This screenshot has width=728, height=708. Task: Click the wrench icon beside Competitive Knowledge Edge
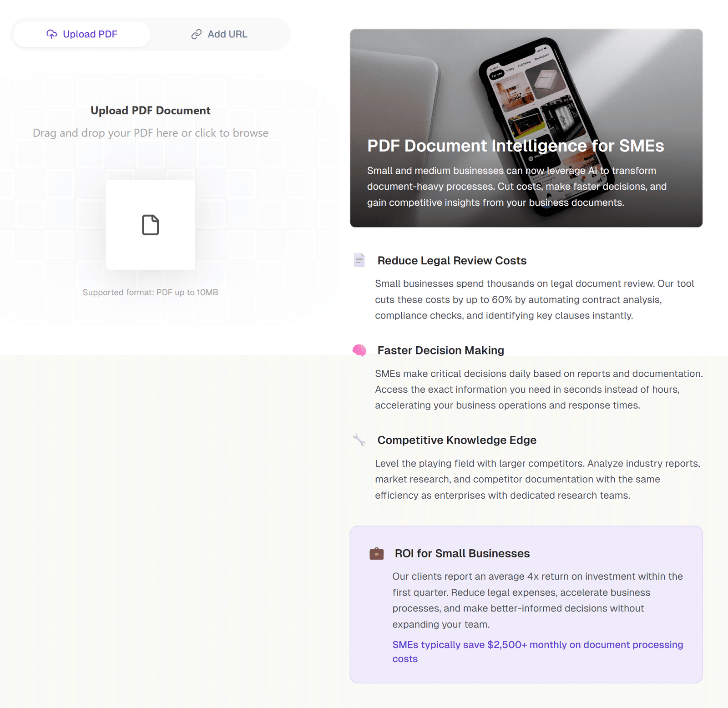tap(359, 440)
